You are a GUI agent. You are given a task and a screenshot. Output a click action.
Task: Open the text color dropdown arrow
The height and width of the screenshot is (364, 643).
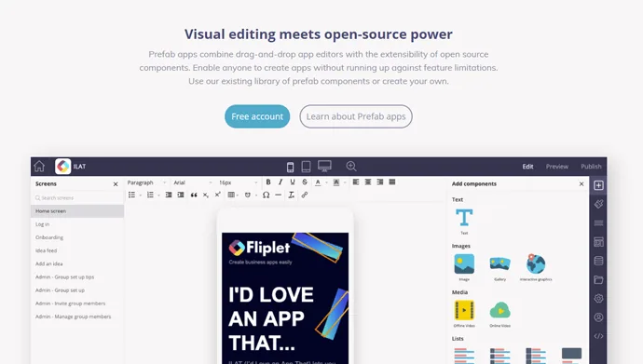(326, 182)
